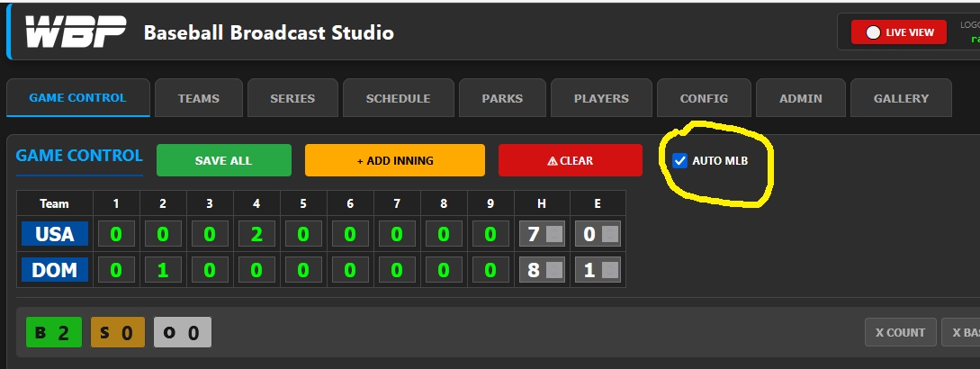
Task: Select USA 4th inning score field
Action: [256, 234]
